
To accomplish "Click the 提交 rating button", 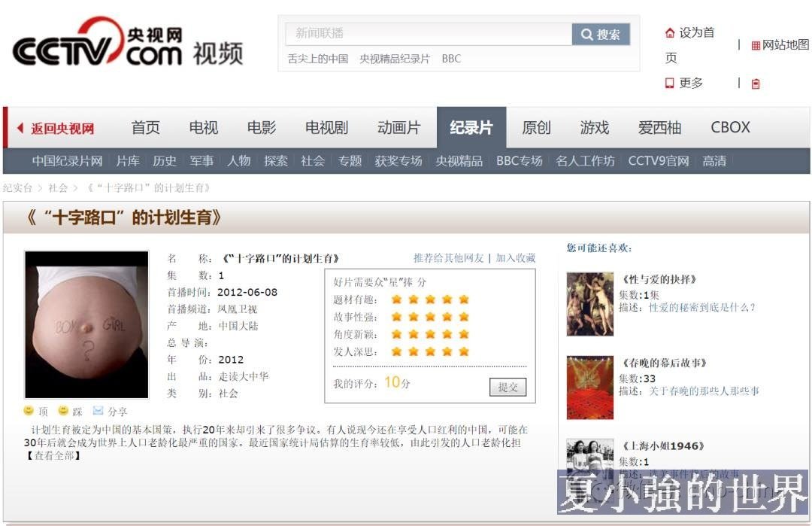I will pyautogui.click(x=507, y=387).
